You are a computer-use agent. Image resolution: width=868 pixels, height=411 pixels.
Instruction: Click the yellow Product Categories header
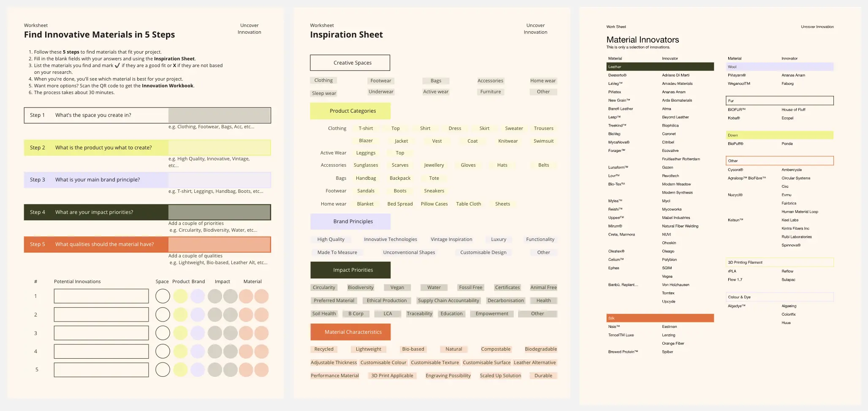350,111
